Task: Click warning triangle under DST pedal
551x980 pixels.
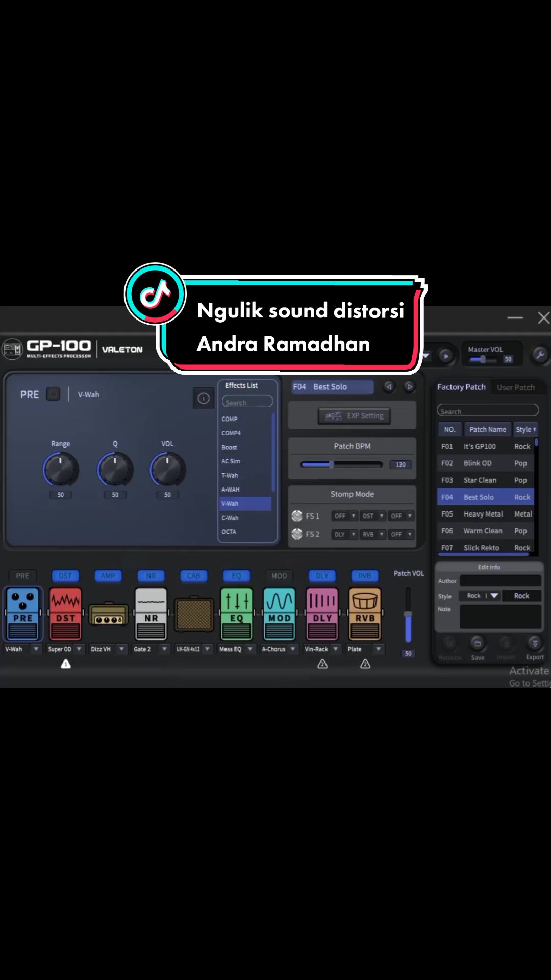Action: pos(66,664)
